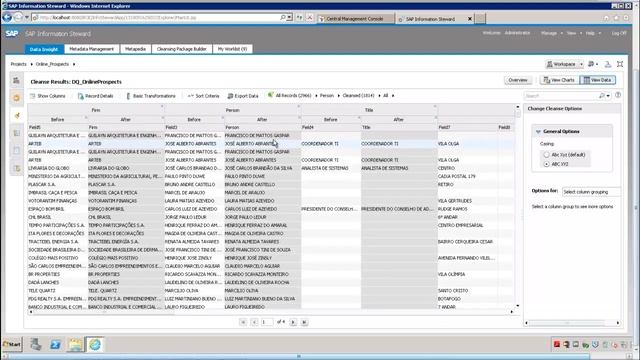Select ABC XYZ casing option
Viewport: 640px width, 360px height.
click(x=547, y=164)
